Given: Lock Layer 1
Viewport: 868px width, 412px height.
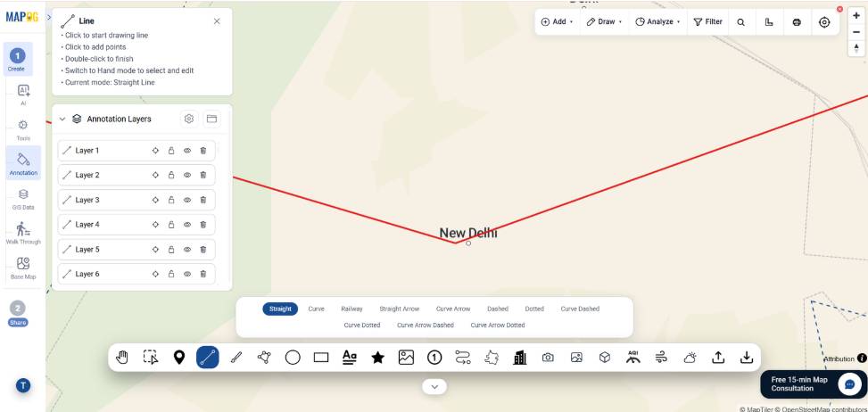Looking at the screenshot, I should tap(171, 151).
